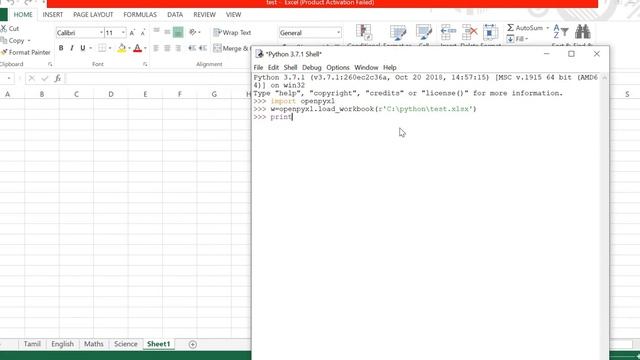Open the Calibri font name dropdown
The width and height of the screenshot is (640, 360).
(101, 33)
